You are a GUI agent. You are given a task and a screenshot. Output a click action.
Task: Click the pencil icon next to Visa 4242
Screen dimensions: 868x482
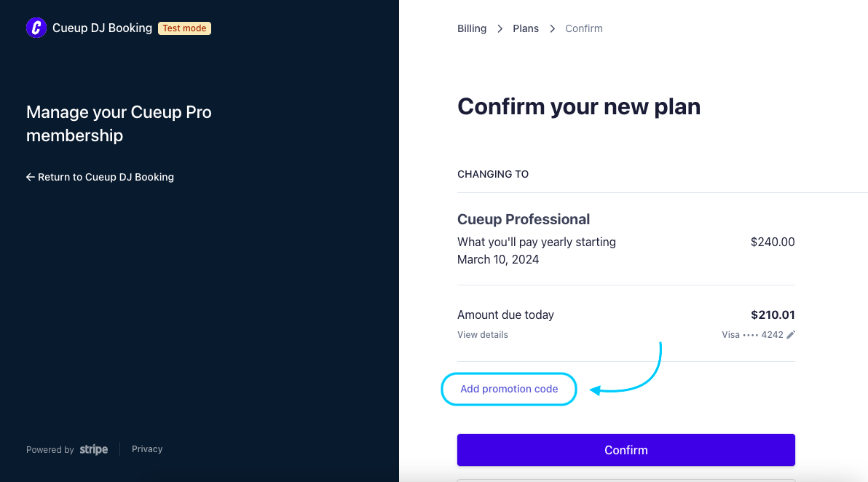pos(791,334)
